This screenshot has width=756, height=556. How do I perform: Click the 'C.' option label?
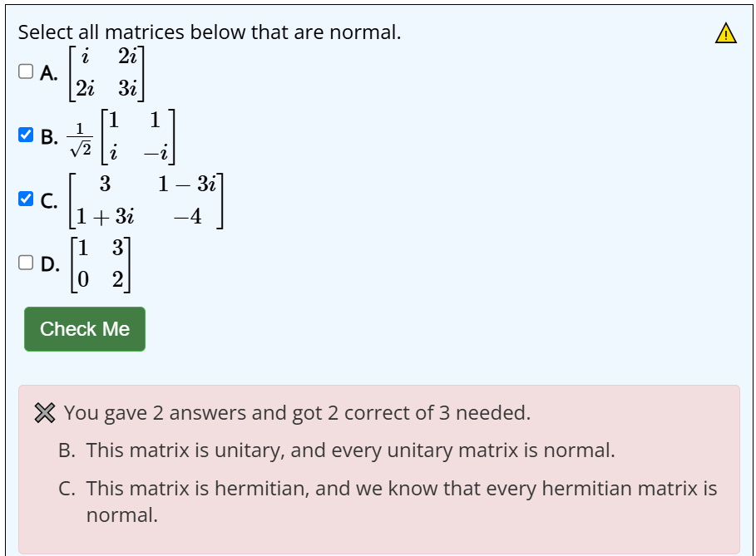coord(49,201)
